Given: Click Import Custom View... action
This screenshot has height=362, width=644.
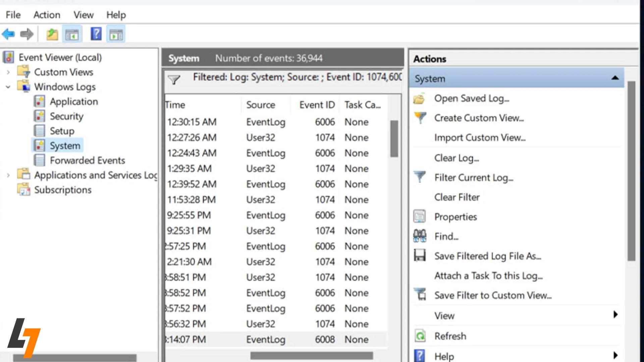Looking at the screenshot, I should point(480,138).
